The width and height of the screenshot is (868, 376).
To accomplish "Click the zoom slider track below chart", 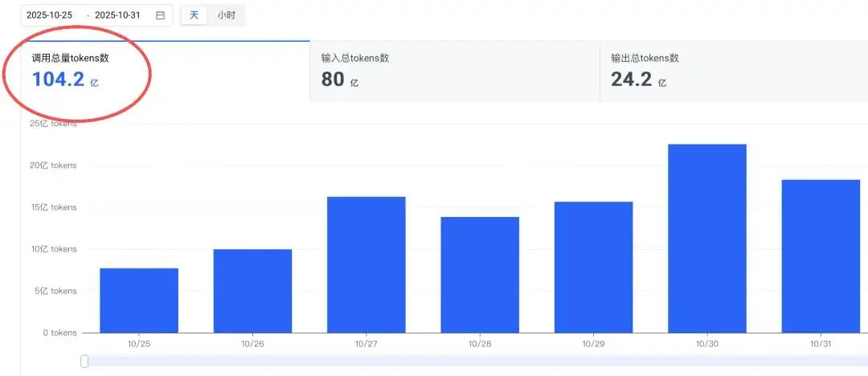I will point(474,362).
